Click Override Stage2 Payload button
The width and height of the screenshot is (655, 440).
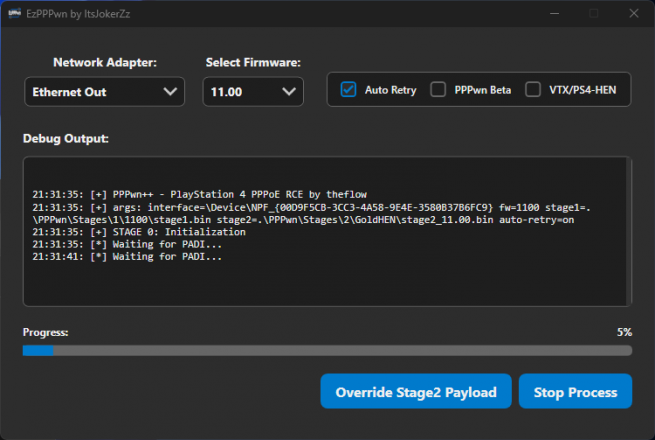[x=416, y=392]
